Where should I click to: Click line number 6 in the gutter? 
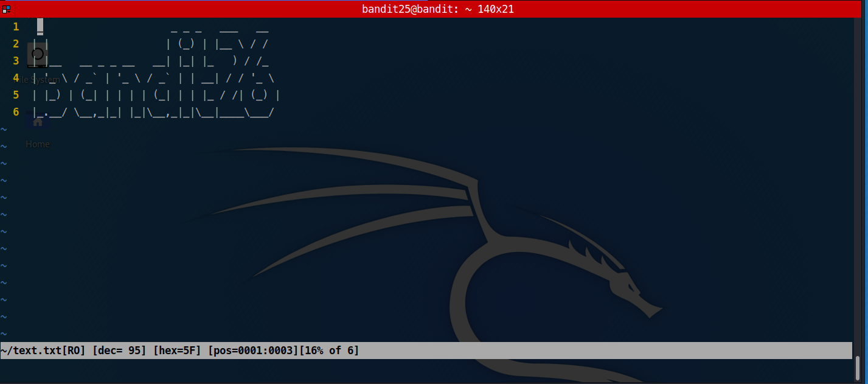pos(16,112)
